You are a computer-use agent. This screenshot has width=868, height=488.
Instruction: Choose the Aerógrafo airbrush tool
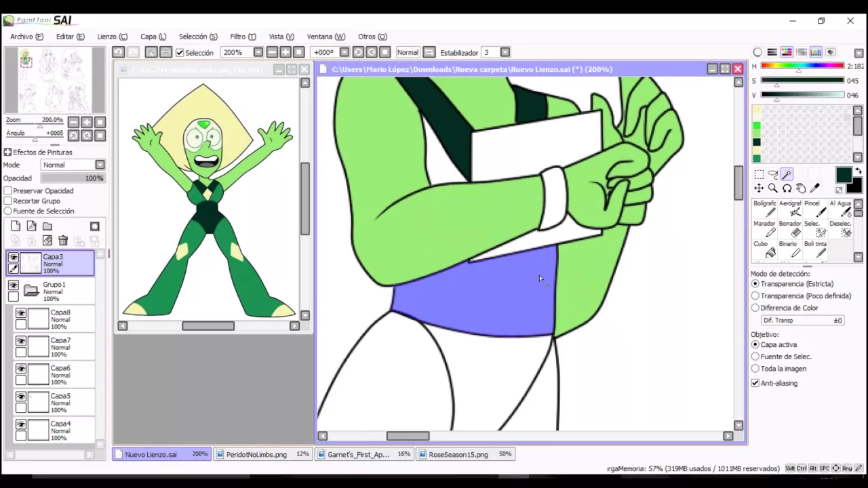pyautogui.click(x=790, y=209)
